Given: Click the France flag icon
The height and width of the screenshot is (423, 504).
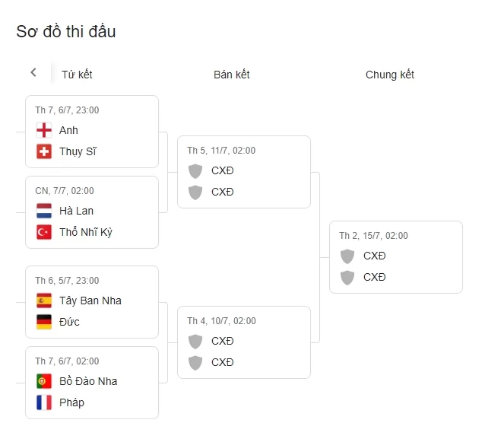Looking at the screenshot, I should (x=44, y=402).
